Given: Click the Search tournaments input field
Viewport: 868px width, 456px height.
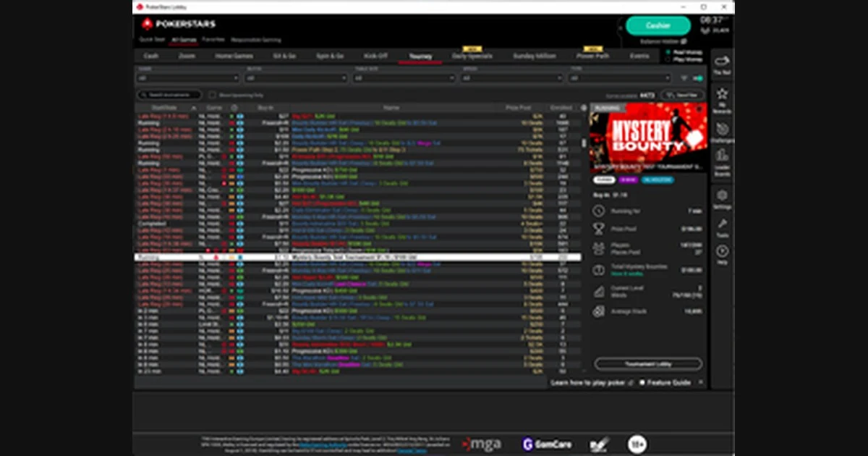Looking at the screenshot, I should click(169, 95).
